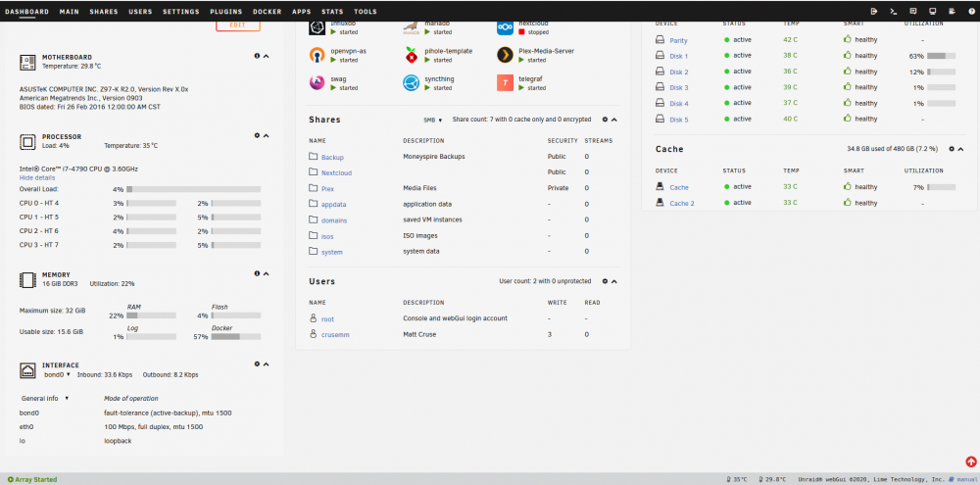Click the nextcloud stopped status indicator
This screenshot has width=980, height=485.
coord(535,31)
